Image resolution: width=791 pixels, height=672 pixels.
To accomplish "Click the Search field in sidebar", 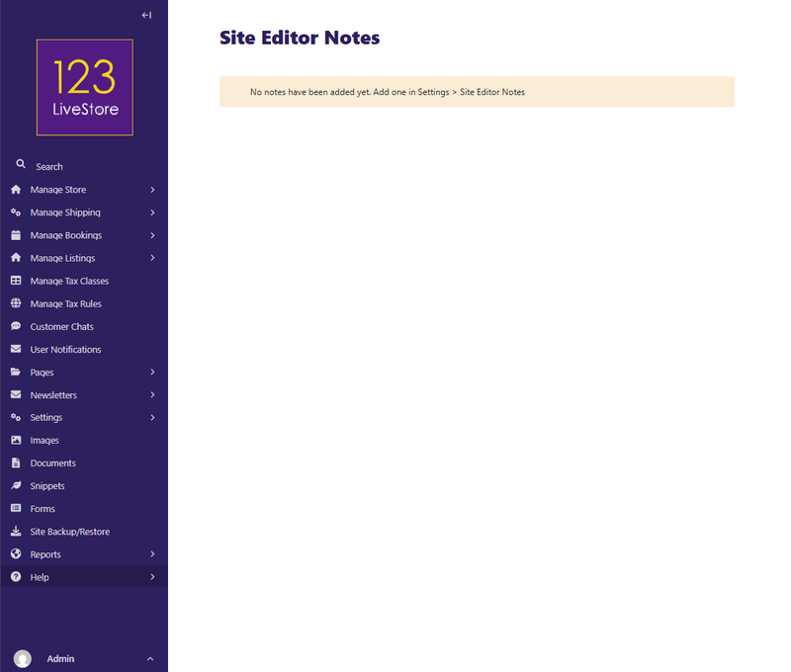I will [x=84, y=166].
